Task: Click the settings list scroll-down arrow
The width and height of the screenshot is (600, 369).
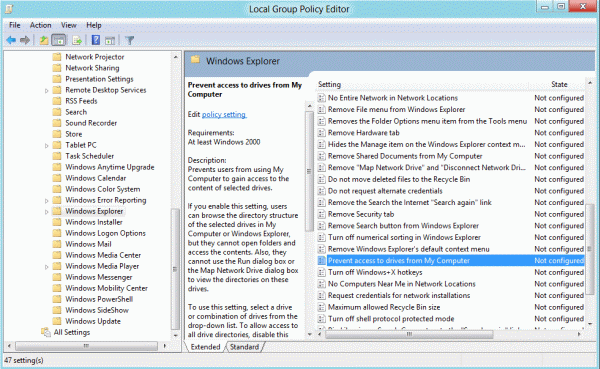Action: [590, 324]
